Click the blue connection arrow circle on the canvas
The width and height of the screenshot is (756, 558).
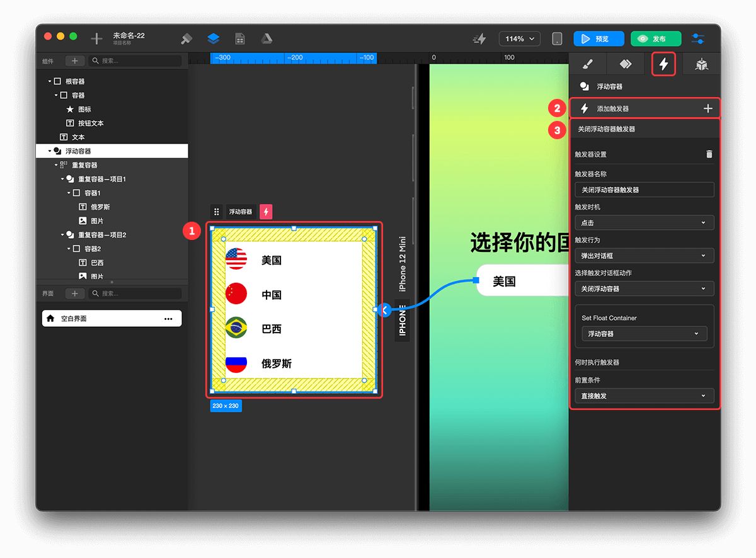385,310
